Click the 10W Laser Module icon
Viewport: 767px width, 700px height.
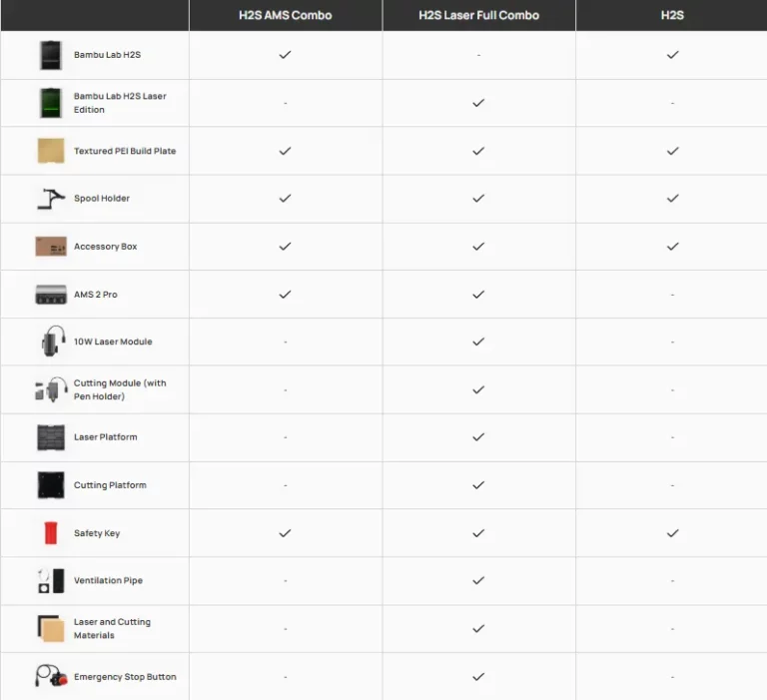[51, 342]
